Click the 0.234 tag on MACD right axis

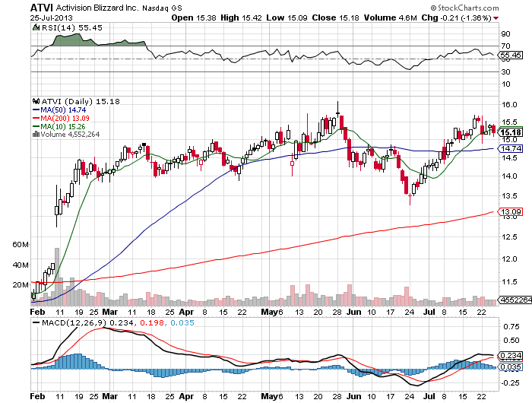coord(510,355)
